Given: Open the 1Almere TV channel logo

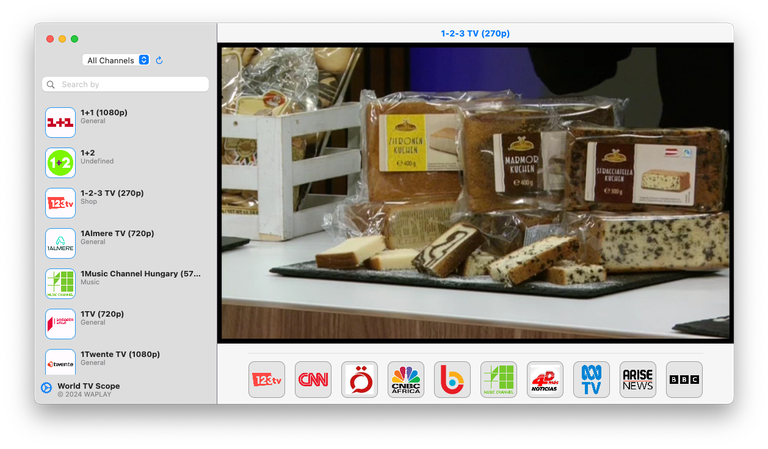Looking at the screenshot, I should [60, 243].
